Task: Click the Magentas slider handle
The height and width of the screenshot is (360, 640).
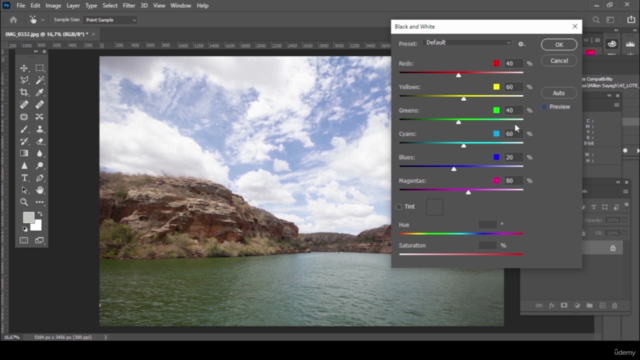Action: 469,192
